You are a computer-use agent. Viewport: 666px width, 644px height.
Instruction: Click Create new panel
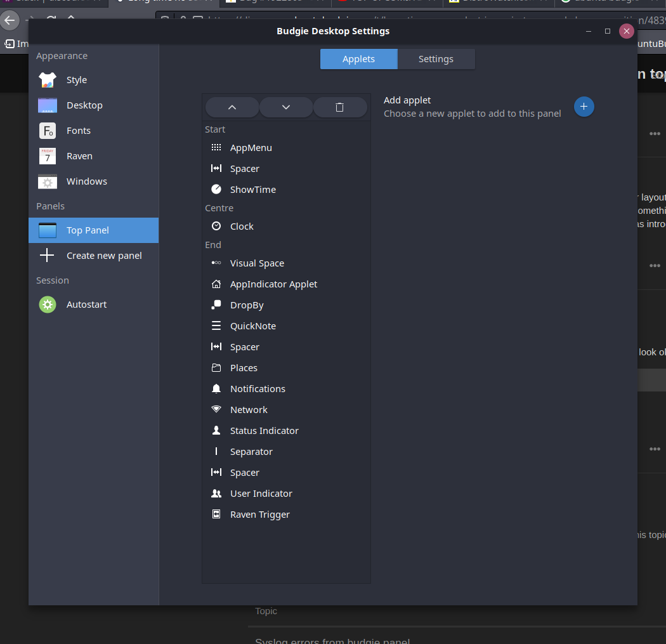click(93, 256)
